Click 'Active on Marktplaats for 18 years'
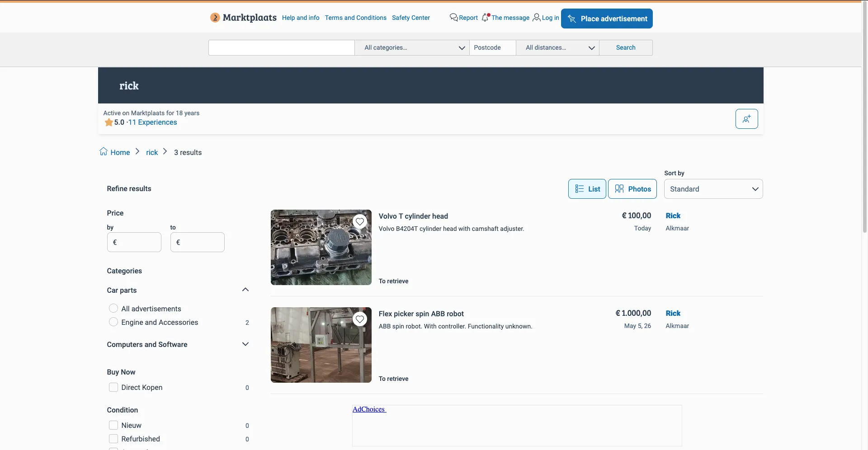 tap(151, 113)
